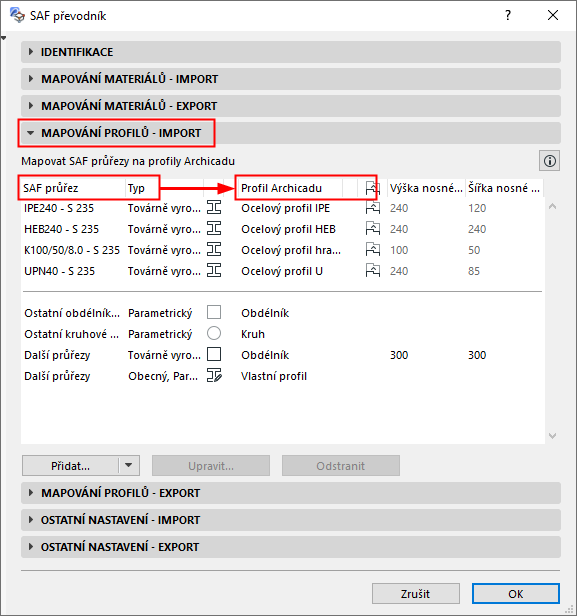Open the help question mark in title bar
This screenshot has width=577, height=616.
point(508,15)
